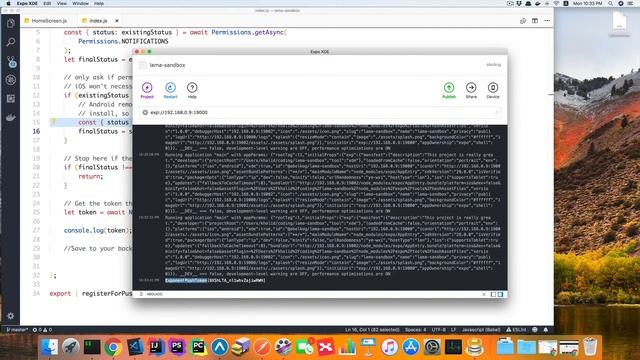Viewport: 640px width, 360px height.
Task: Switch to the HomeScreen.js editor tab
Action: 46,20
